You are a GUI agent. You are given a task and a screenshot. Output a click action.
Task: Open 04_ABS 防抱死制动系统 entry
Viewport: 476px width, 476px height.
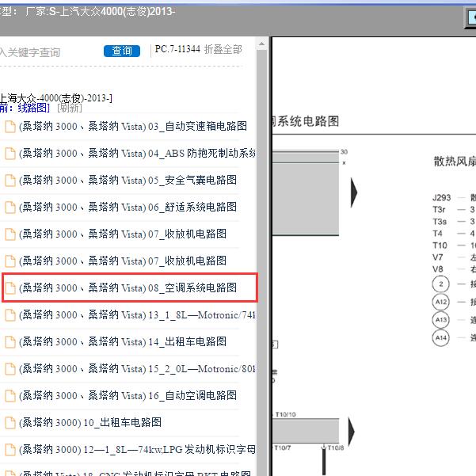point(137,154)
